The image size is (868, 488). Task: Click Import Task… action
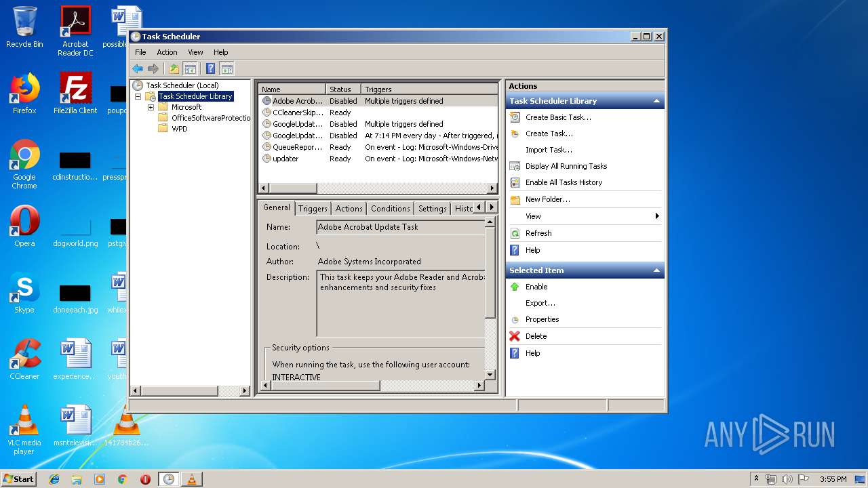pyautogui.click(x=549, y=150)
